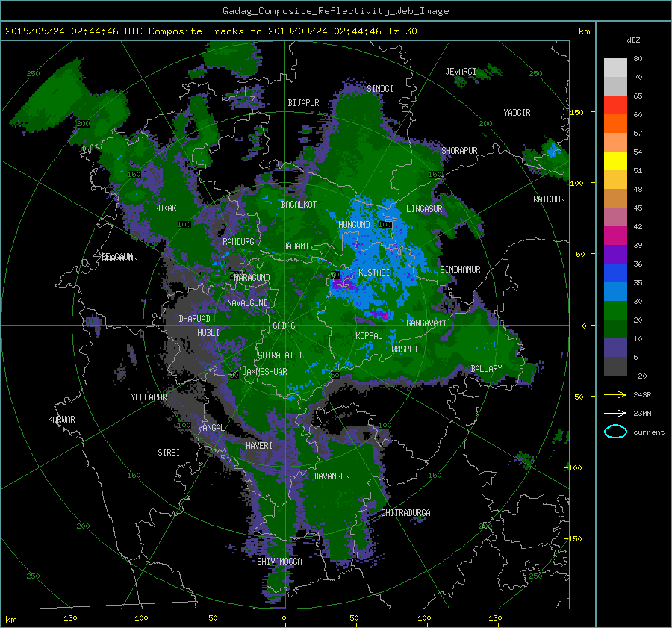Click the 'DHARWAD' city label
The image size is (672, 628).
tap(194, 319)
